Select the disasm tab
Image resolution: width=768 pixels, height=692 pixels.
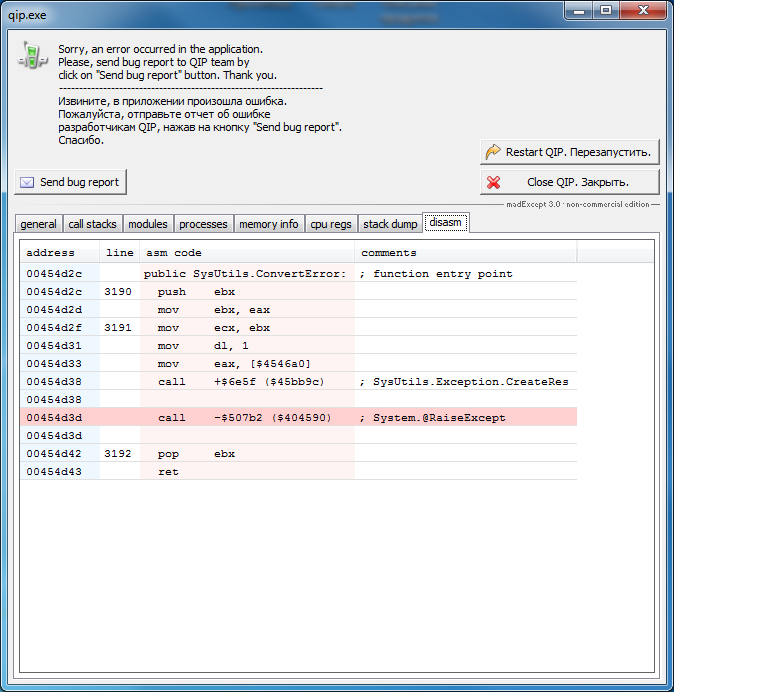pyautogui.click(x=445, y=222)
